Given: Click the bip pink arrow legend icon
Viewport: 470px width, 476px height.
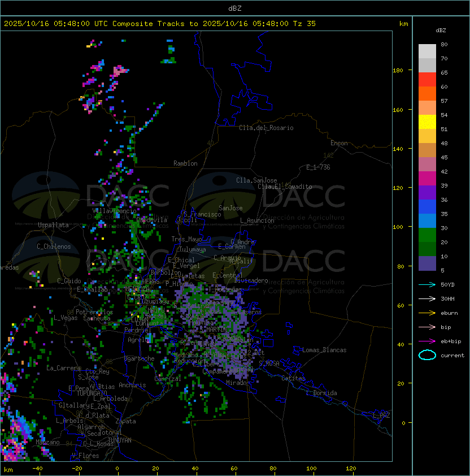Looking at the screenshot, I should click(x=427, y=327).
